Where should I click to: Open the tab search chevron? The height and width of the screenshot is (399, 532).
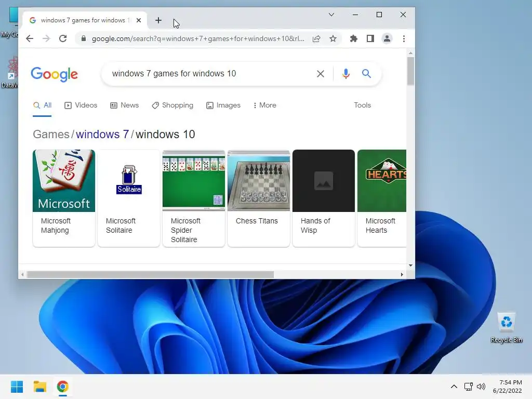coord(331,15)
